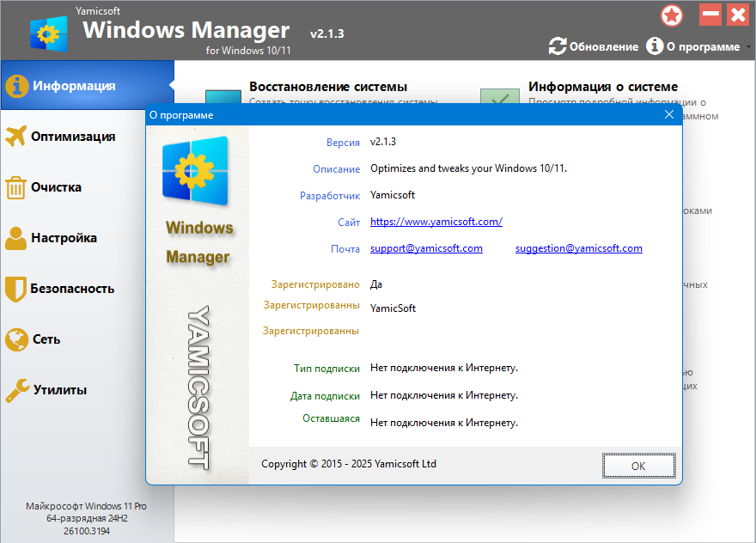Select the Очистка trash bin icon
The height and width of the screenshot is (543, 756).
point(15,187)
